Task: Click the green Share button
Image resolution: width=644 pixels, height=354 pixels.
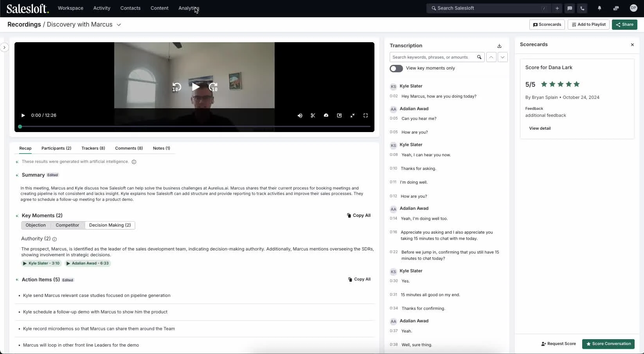Action: point(624,25)
